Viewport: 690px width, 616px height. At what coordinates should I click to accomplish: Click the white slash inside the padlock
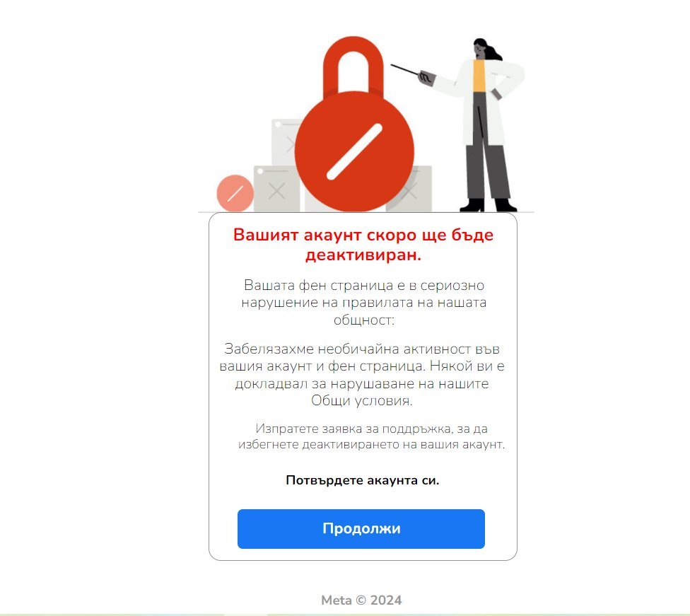[x=354, y=151]
